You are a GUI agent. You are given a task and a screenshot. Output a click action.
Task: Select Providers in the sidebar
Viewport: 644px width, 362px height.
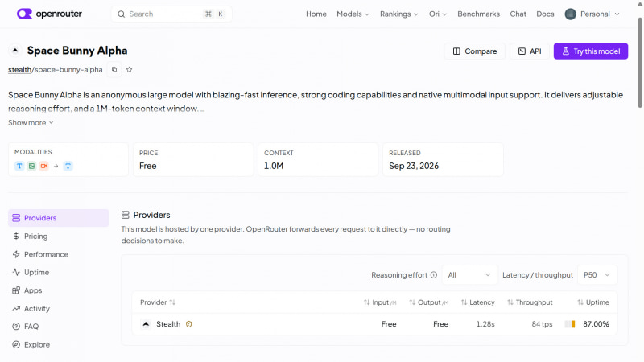(x=59, y=218)
